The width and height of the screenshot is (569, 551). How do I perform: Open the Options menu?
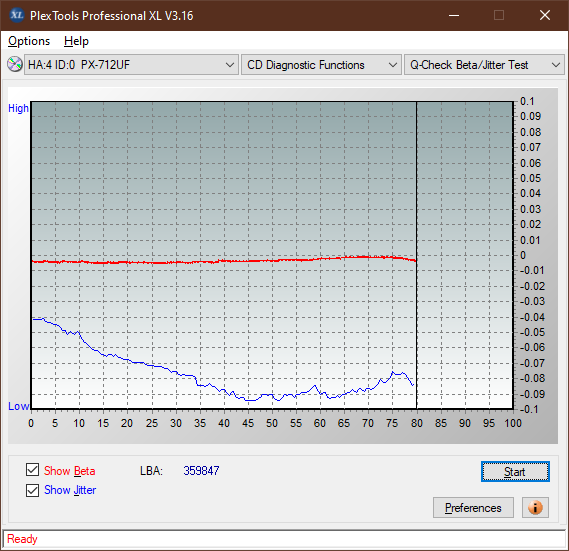point(29,41)
